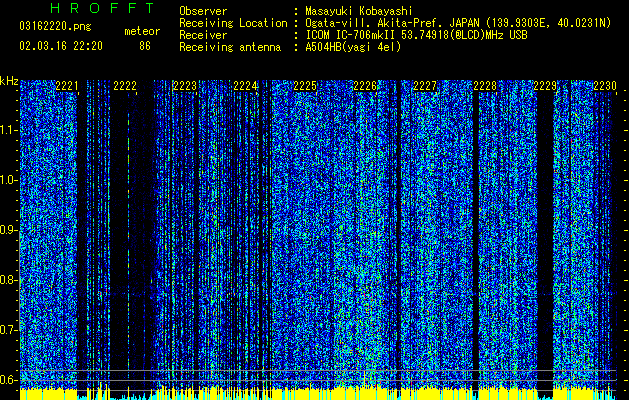Click the 2229 time marker
The height and width of the screenshot is (400, 629).
[x=545, y=86]
